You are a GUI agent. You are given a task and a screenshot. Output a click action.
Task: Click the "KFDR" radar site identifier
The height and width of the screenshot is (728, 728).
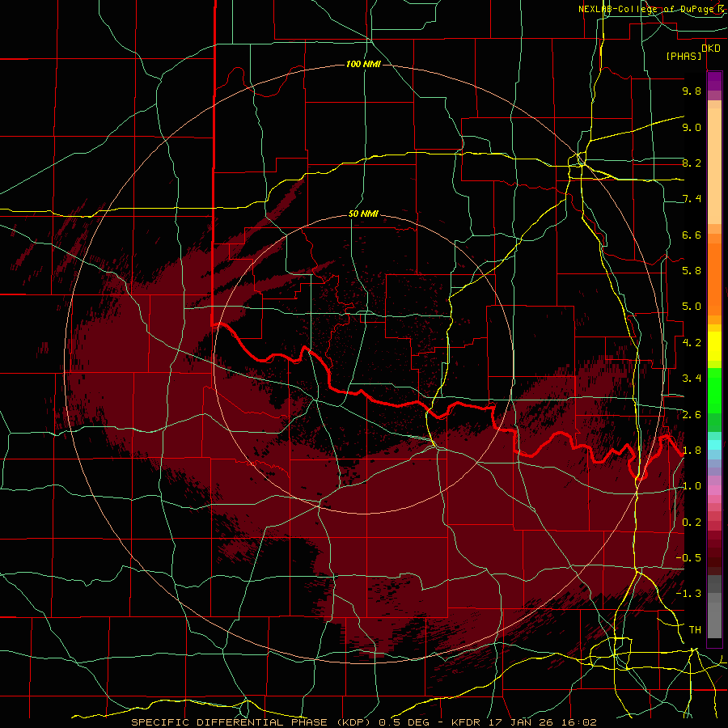click(467, 722)
